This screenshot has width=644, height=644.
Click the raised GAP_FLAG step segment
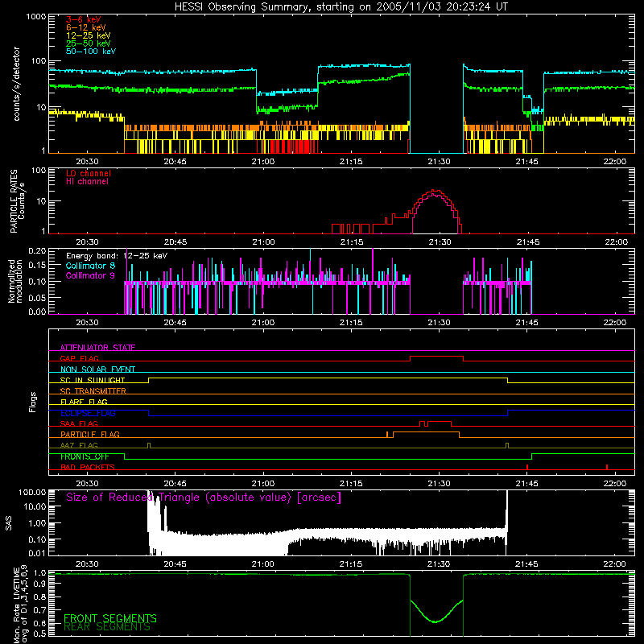click(436, 357)
